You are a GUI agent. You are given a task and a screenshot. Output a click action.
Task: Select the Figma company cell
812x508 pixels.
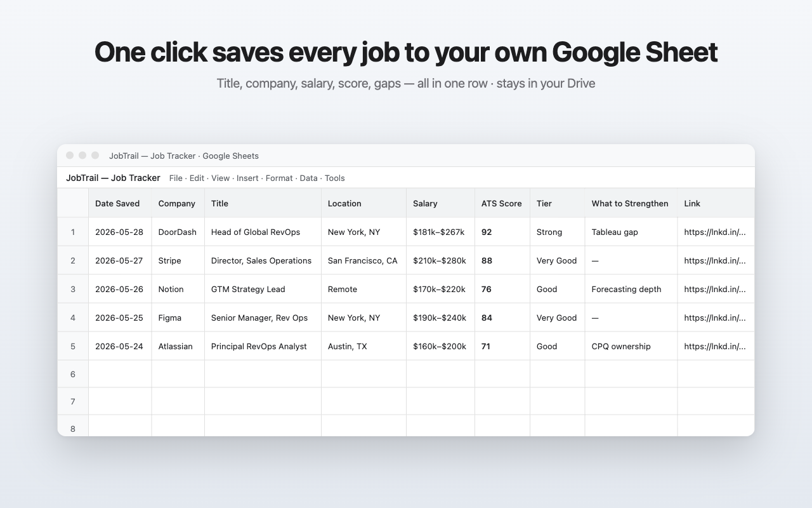tap(178, 317)
